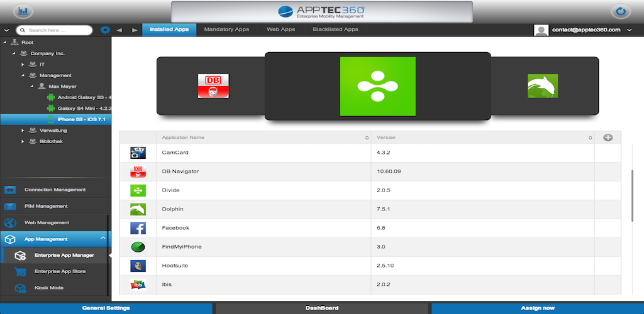The image size is (644, 314).
Task: Click the Enterprise App Manager icon
Action: click(20, 256)
